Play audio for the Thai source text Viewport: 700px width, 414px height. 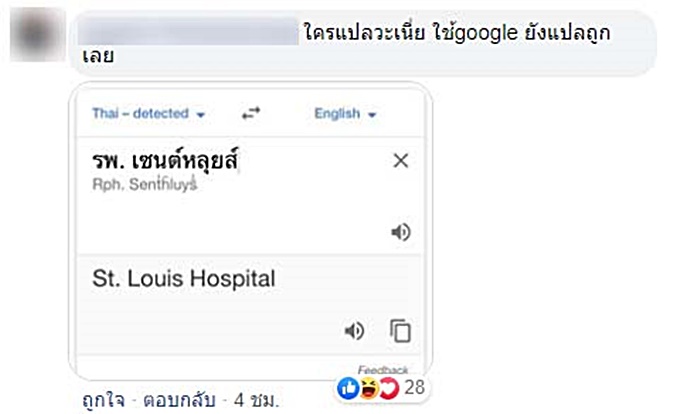[400, 233]
